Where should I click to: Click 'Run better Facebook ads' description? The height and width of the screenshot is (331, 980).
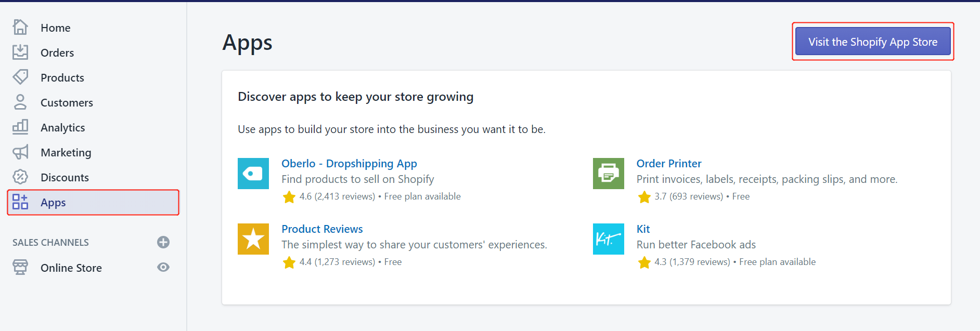pos(696,245)
